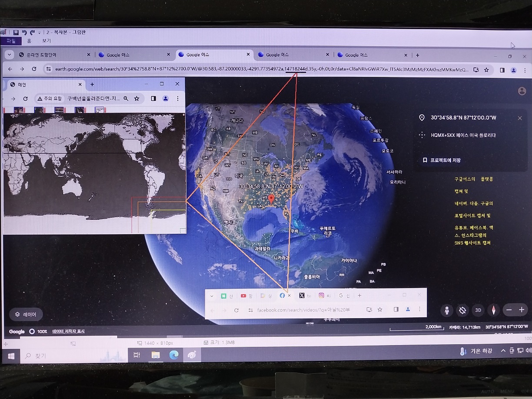Click the compass to reset north
This screenshot has height=399, width=532.
pos(493,310)
